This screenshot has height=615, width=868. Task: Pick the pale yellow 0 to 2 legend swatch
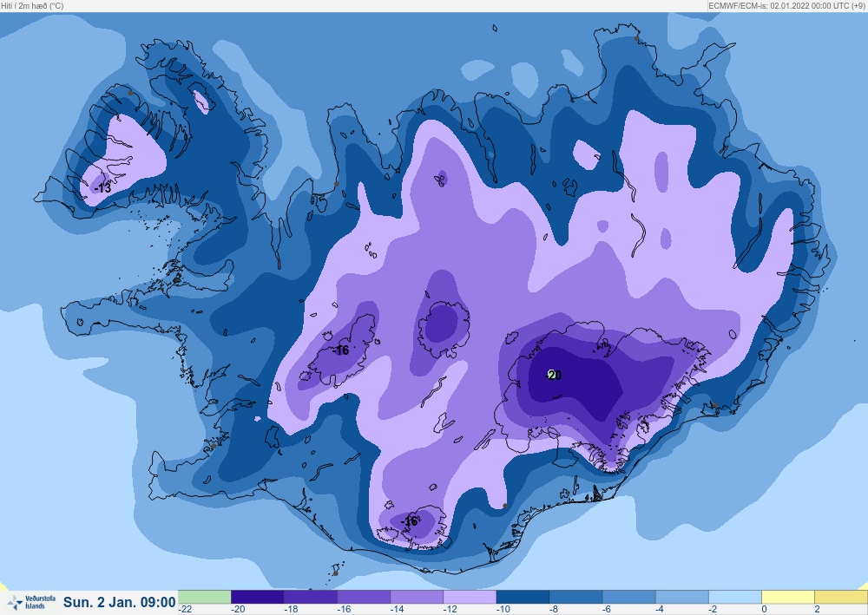(x=788, y=597)
